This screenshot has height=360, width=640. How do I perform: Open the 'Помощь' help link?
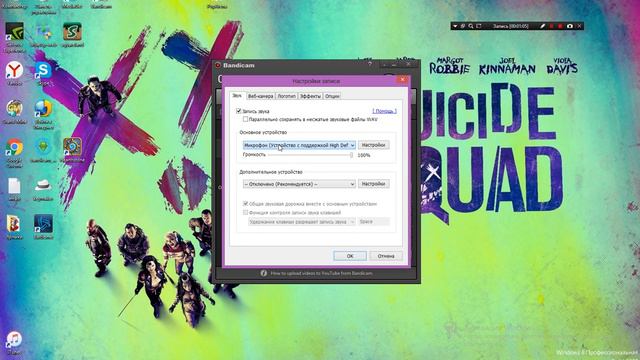click(x=384, y=111)
